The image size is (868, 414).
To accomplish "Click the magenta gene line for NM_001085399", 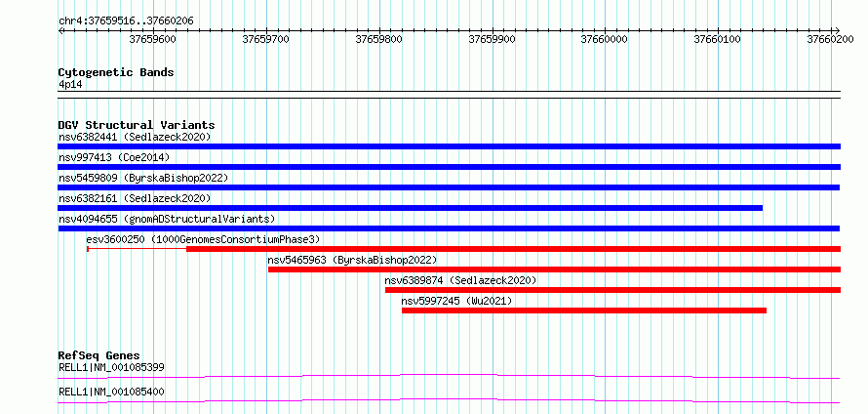I will [x=449, y=377].
